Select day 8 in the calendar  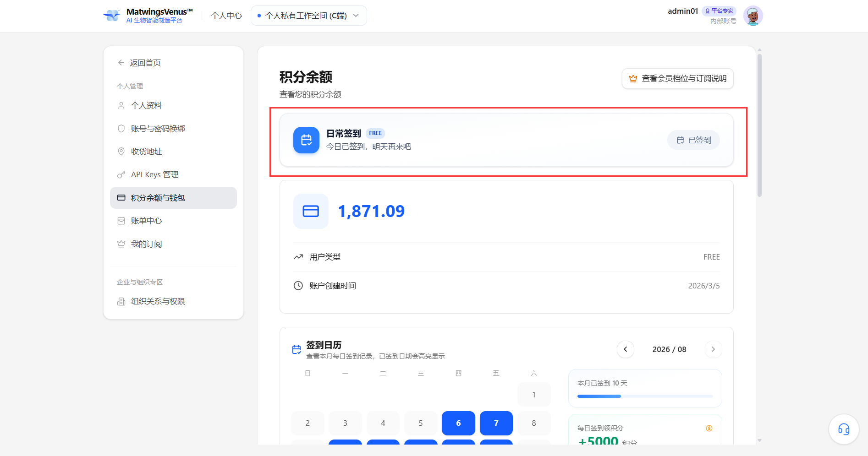(534, 423)
